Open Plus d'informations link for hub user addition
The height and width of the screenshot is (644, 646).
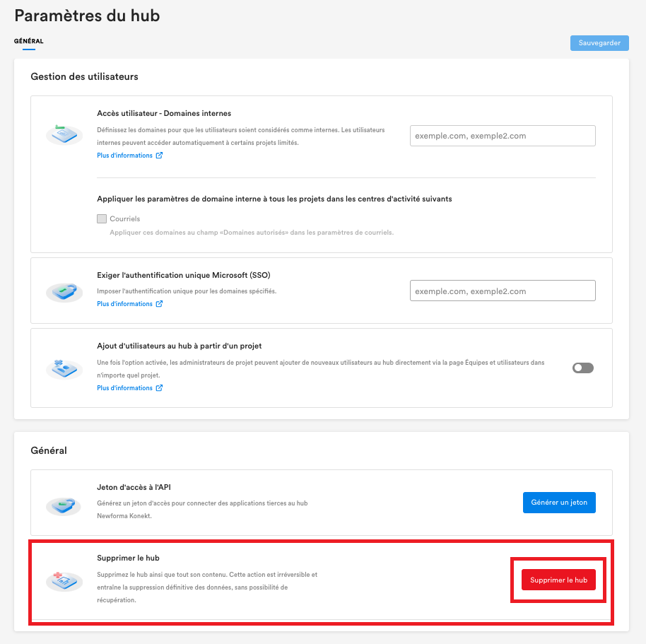pyautogui.click(x=124, y=388)
